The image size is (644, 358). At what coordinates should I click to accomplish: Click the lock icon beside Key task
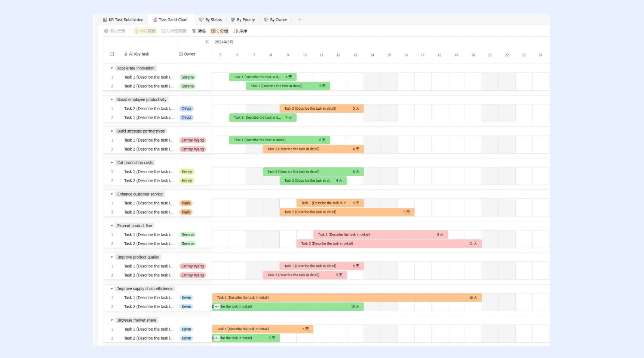click(126, 54)
